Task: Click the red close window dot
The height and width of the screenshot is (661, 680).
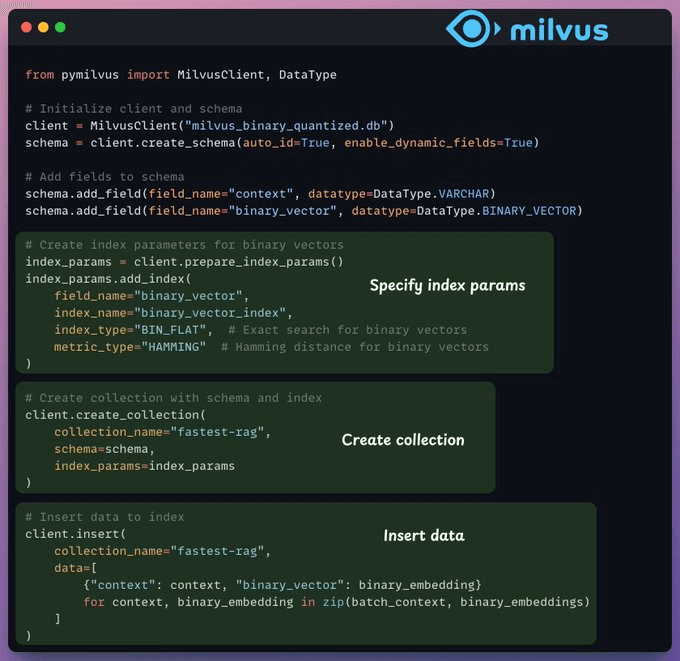Action: [26, 27]
